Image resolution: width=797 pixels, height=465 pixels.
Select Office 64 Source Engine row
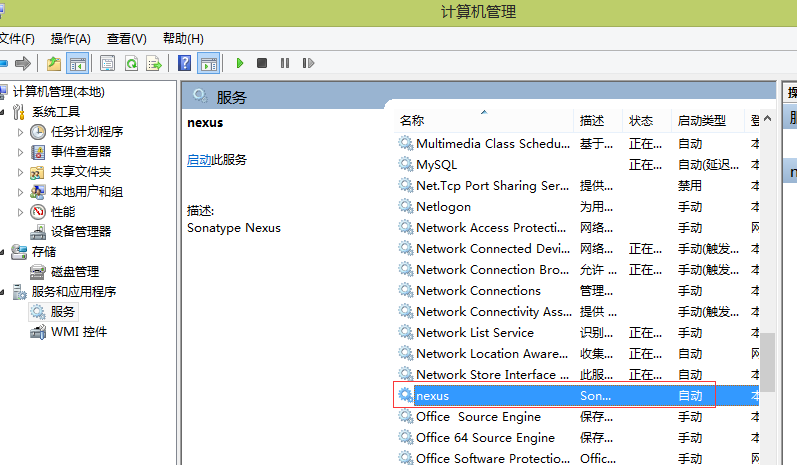pos(577,438)
